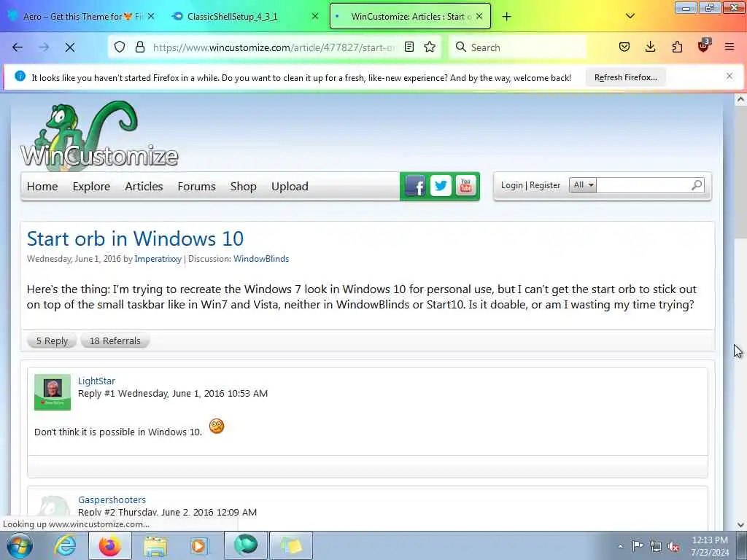Click LightStar's avatar thumbnail
The image size is (747, 560).
tap(53, 392)
